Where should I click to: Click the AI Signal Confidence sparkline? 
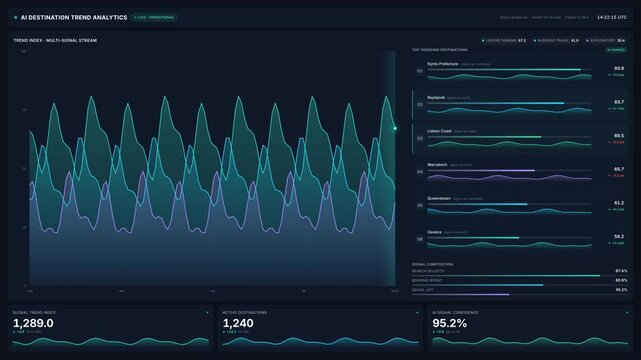coord(530,342)
